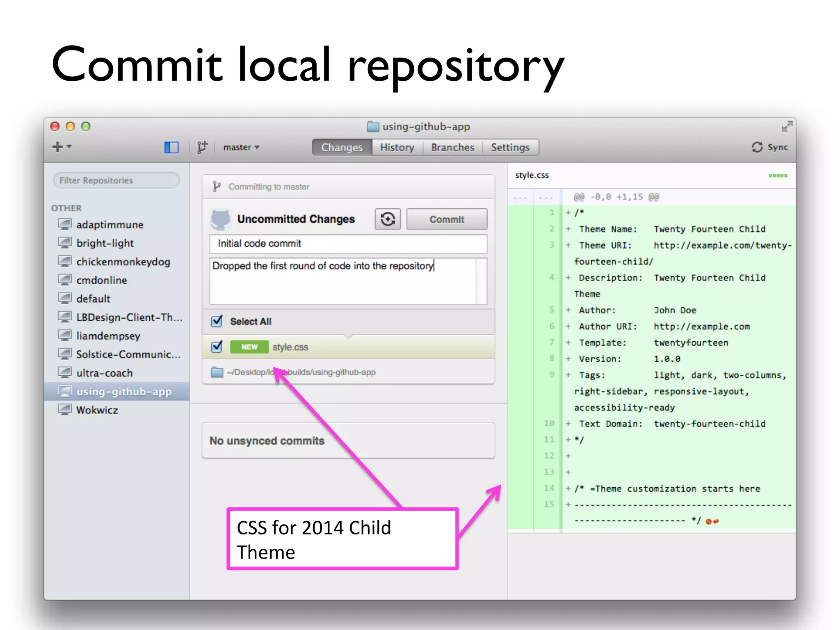Click the commit and sync circular icon button
Viewport: 840px width, 630px height.
388,219
